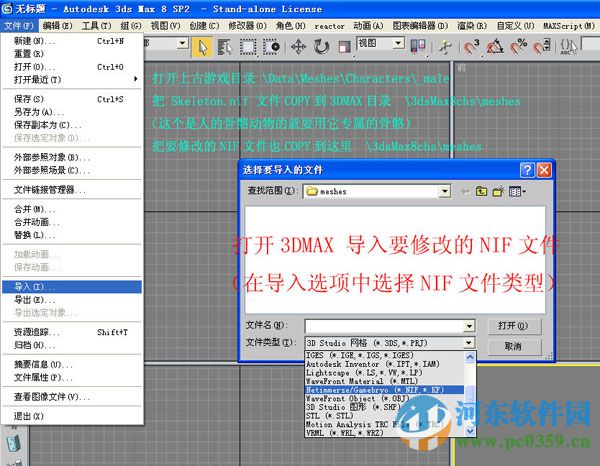
Task: Open the File menu
Action: (x=18, y=26)
